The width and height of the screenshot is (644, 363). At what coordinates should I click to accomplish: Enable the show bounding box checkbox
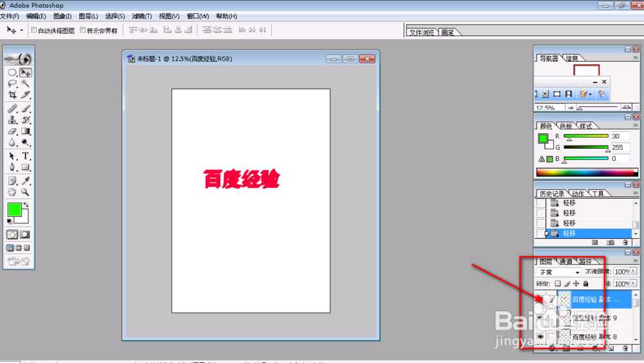(83, 30)
